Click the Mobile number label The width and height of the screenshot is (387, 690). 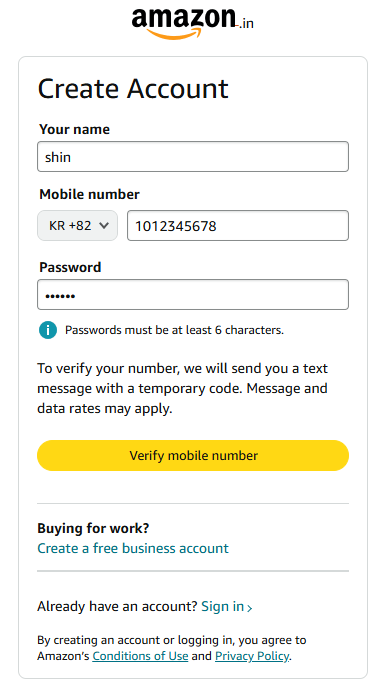tap(89, 195)
